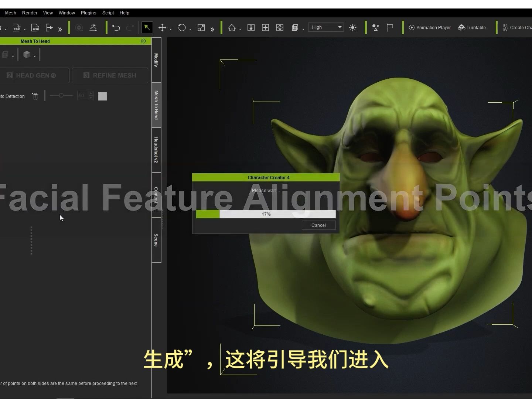Open the Animation Player
532x399 pixels.
click(x=430, y=28)
